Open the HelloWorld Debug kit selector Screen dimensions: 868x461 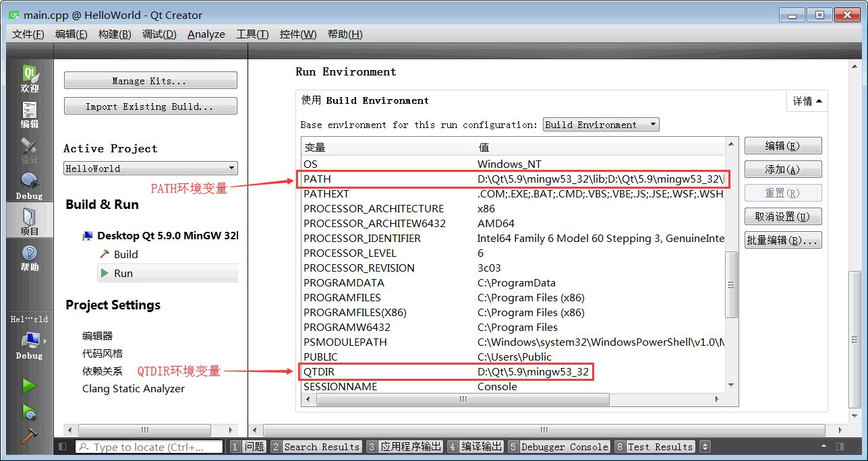point(30,338)
